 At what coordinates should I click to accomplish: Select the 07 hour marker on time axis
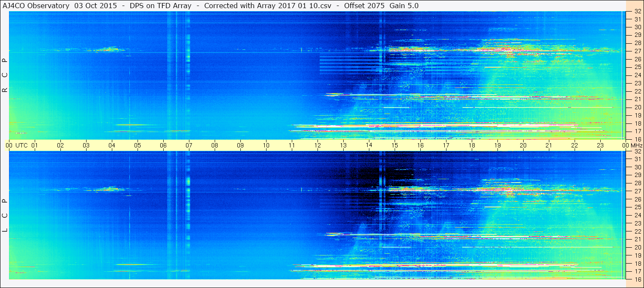pyautogui.click(x=189, y=145)
